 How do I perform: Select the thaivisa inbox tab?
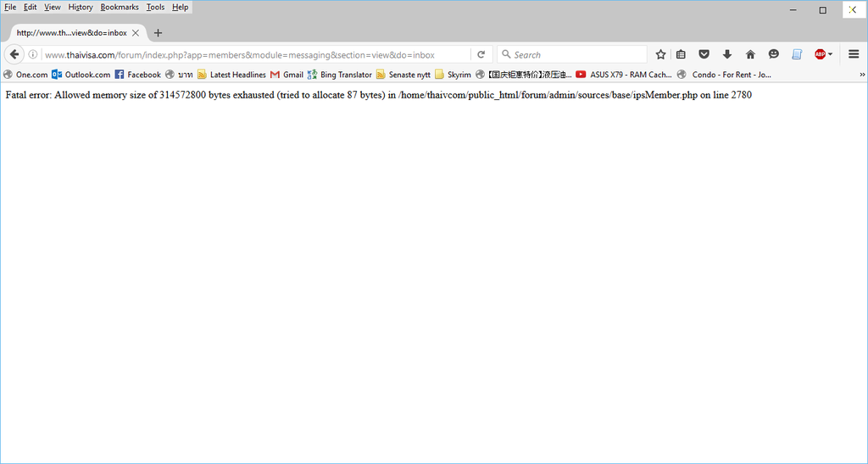[x=72, y=33]
